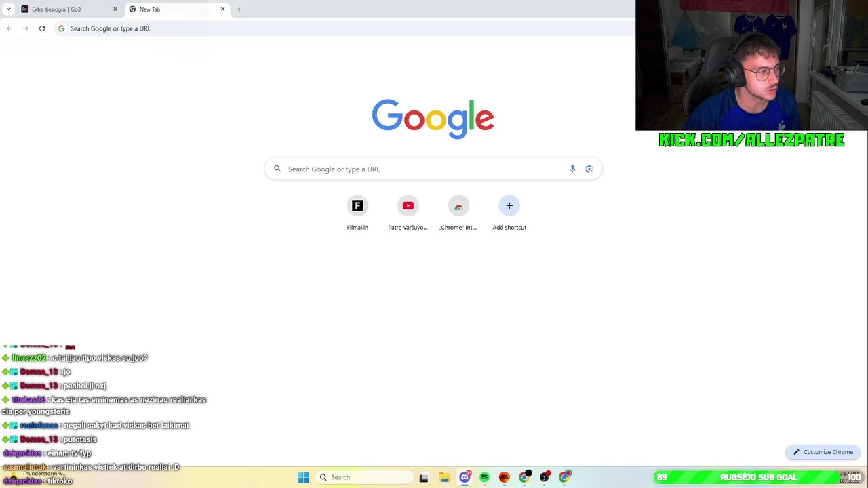Click the magnifier icon in search box
The width and height of the screenshot is (868, 488).
tap(277, 169)
